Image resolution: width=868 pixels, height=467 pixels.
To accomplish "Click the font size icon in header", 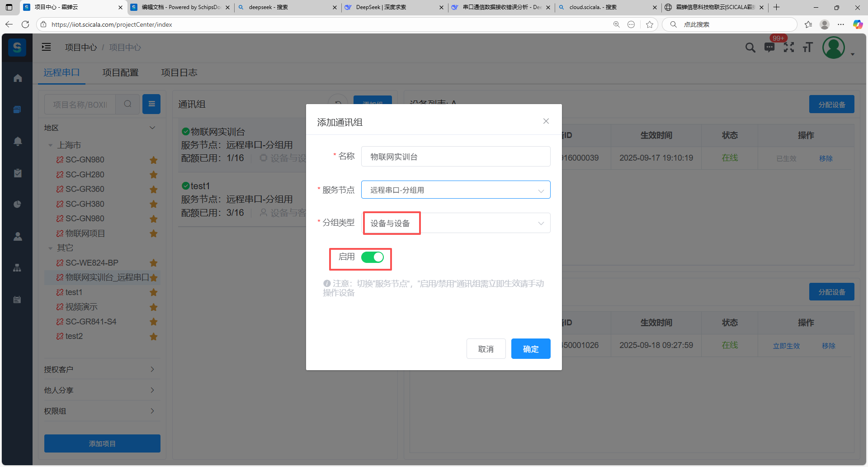I will pos(807,48).
